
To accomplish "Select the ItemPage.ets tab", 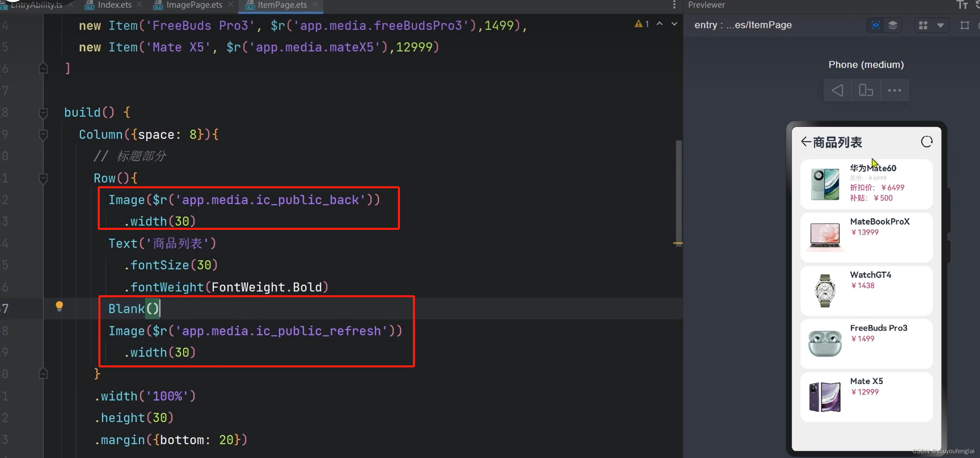I will coord(282,5).
